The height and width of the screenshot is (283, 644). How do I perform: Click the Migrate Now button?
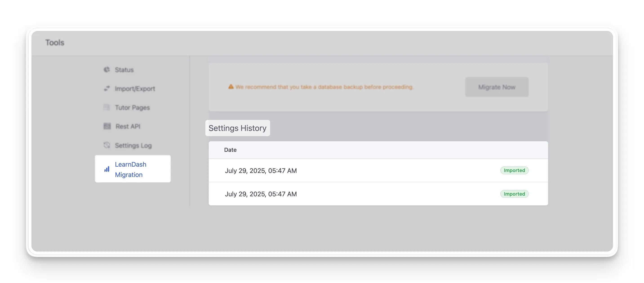(x=497, y=87)
